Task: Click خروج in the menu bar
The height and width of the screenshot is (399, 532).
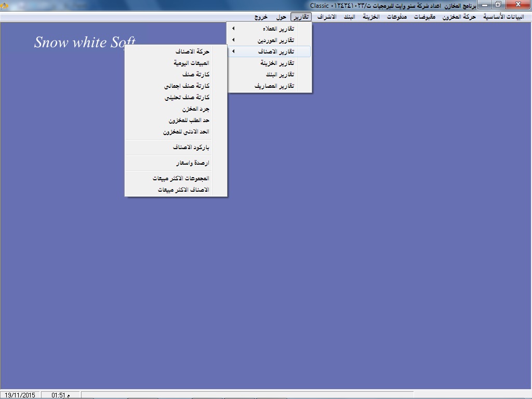Action: pyautogui.click(x=261, y=17)
